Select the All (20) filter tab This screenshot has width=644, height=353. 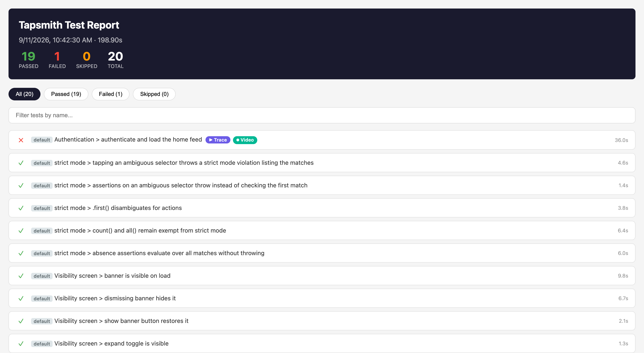point(24,94)
